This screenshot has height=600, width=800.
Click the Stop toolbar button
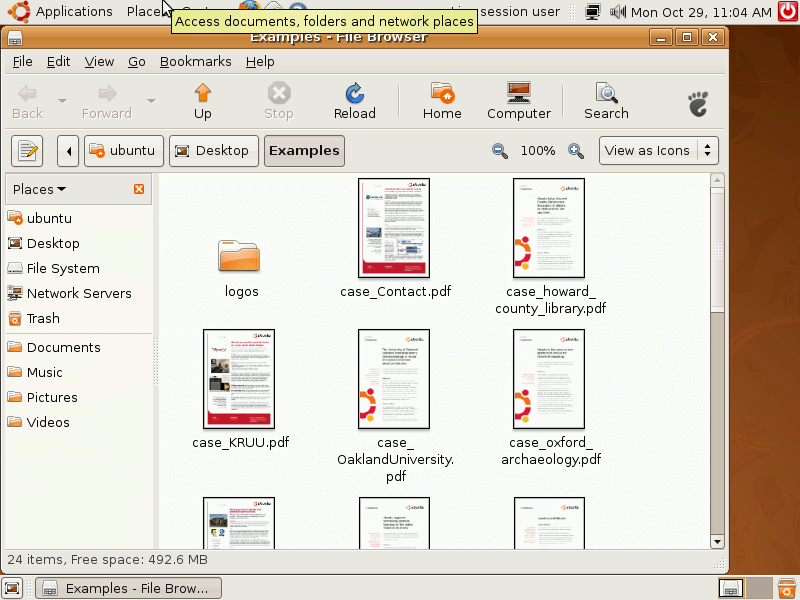(279, 102)
